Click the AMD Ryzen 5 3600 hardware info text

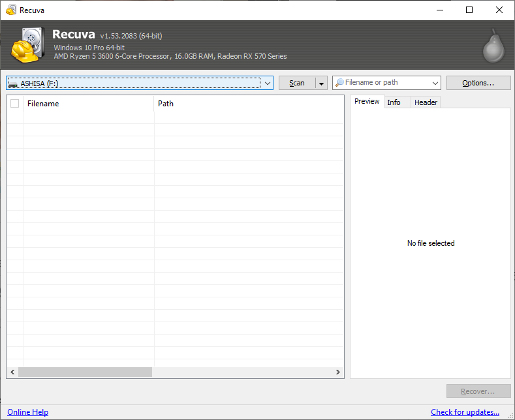[x=170, y=56]
